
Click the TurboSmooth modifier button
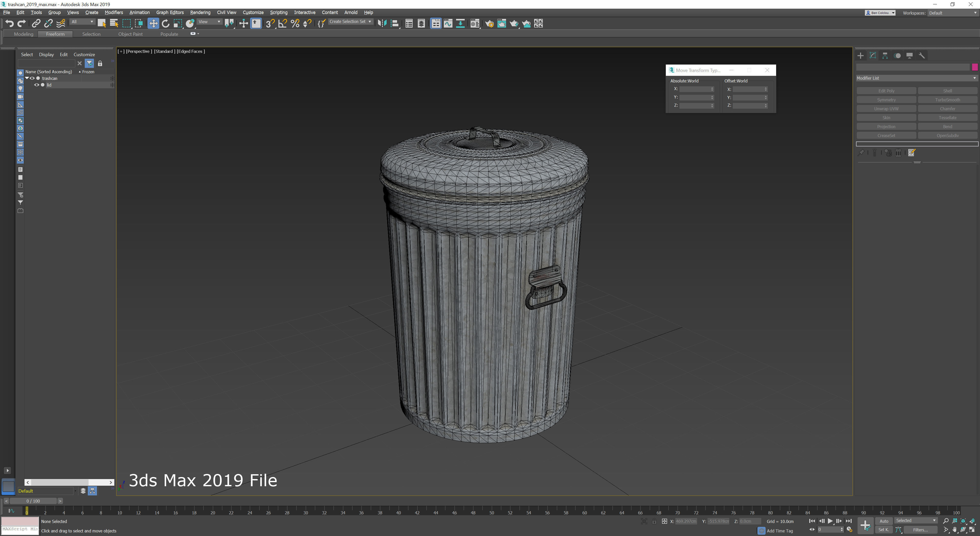pyautogui.click(x=947, y=100)
